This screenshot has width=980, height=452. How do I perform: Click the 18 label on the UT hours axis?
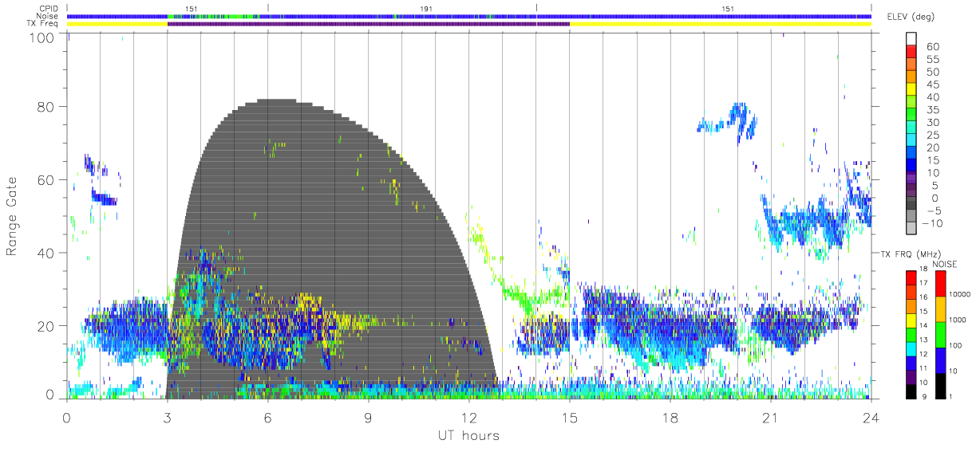pos(670,417)
